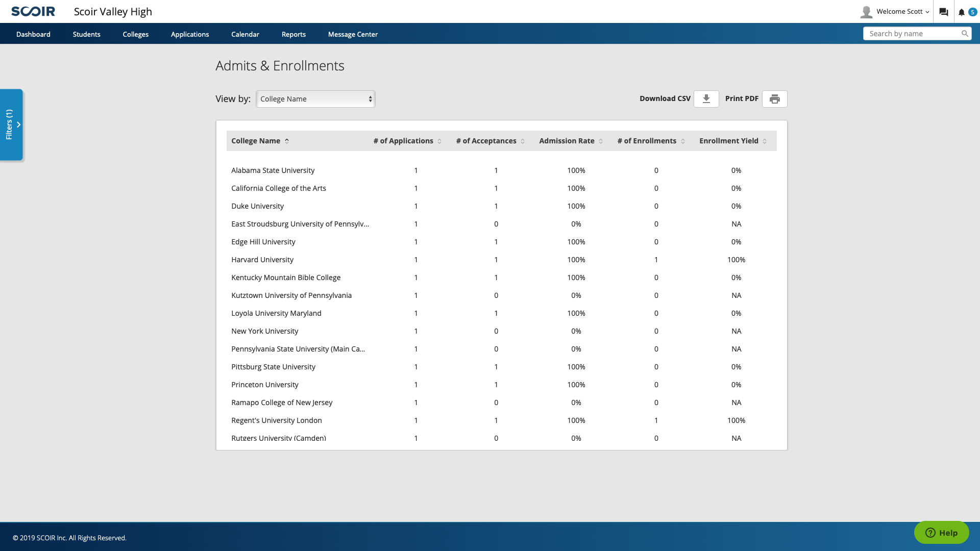Open the Welcome Scott user menu
Image resolution: width=980 pixels, height=551 pixels.
902,12
